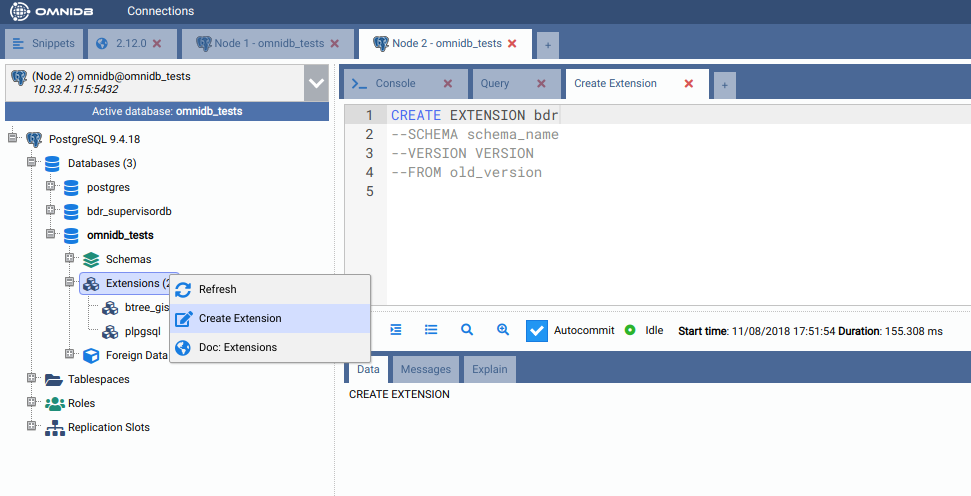
Task: Open Connections in the top bar
Action: pyautogui.click(x=160, y=12)
